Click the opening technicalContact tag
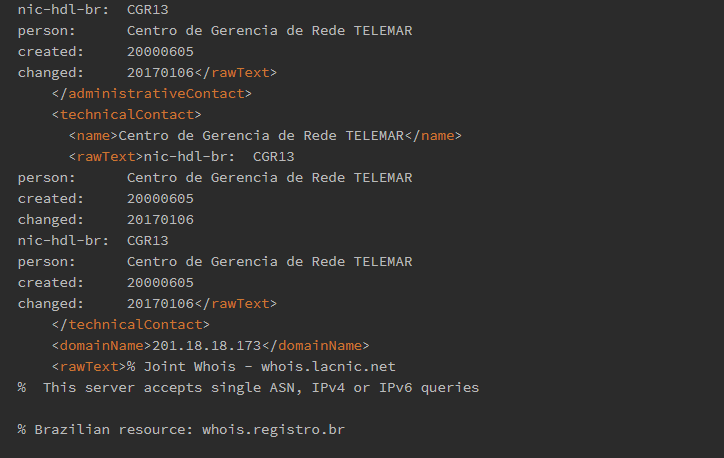Viewport: 724px width, 458px height. [127, 114]
